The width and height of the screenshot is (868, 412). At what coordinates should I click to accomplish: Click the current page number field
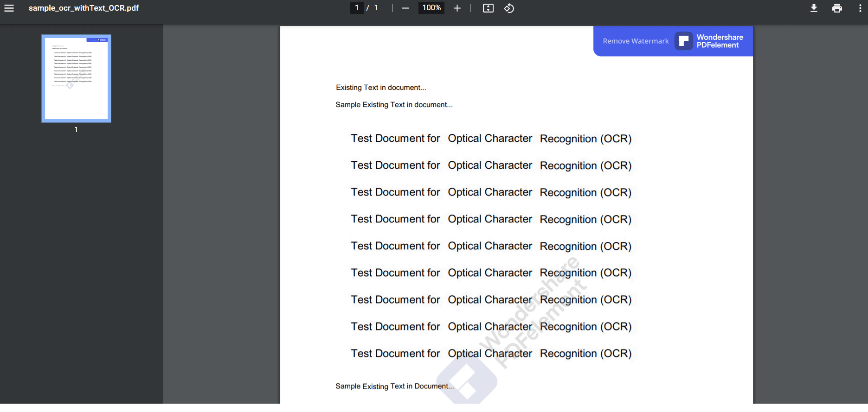pos(356,7)
